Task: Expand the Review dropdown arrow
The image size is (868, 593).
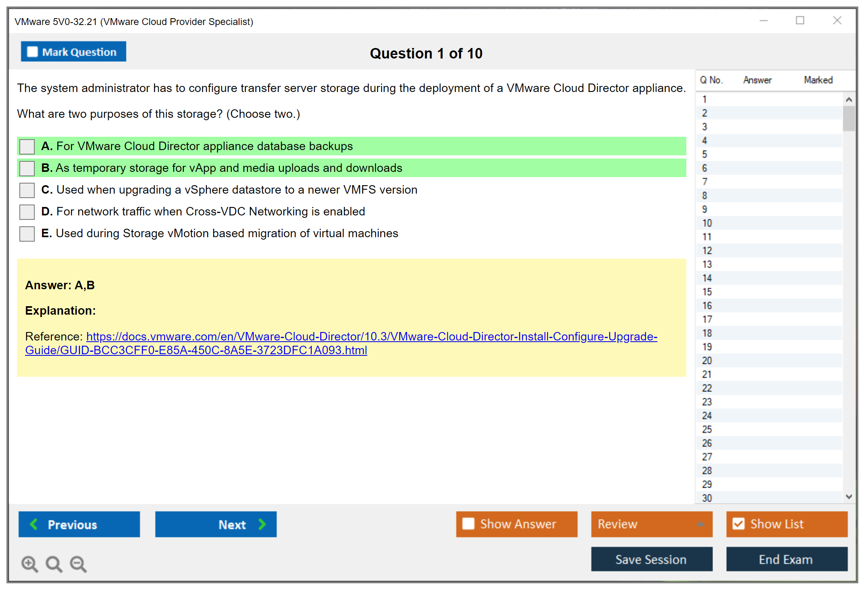Action: (700, 524)
